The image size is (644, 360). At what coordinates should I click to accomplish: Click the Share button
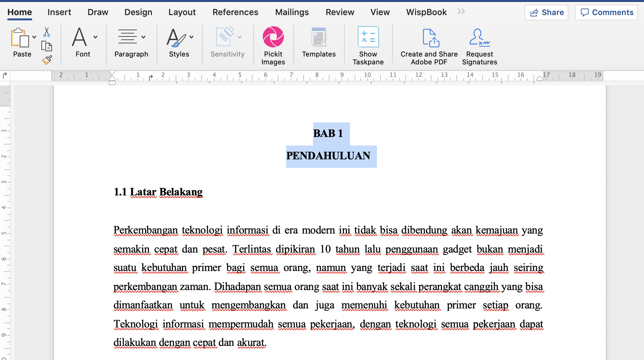coord(547,12)
